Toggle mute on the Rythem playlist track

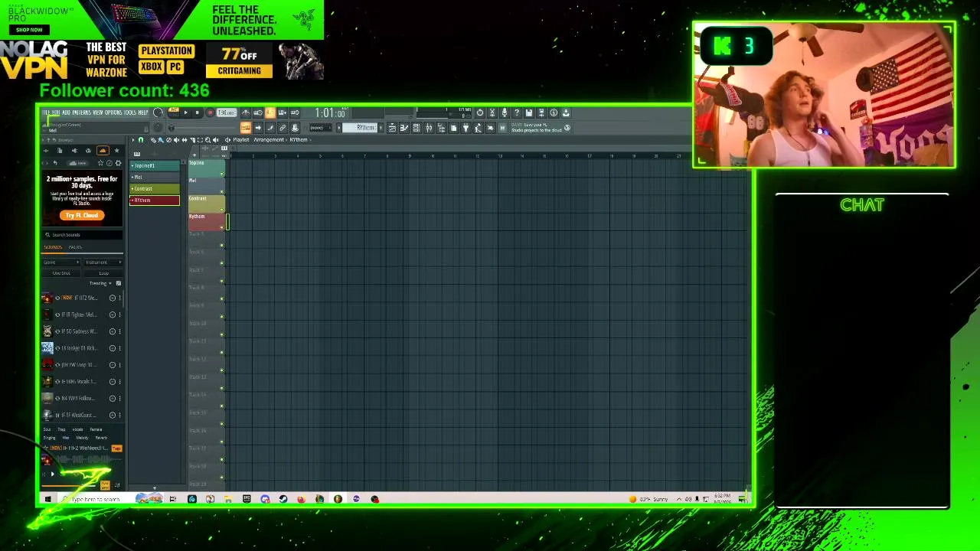click(222, 227)
